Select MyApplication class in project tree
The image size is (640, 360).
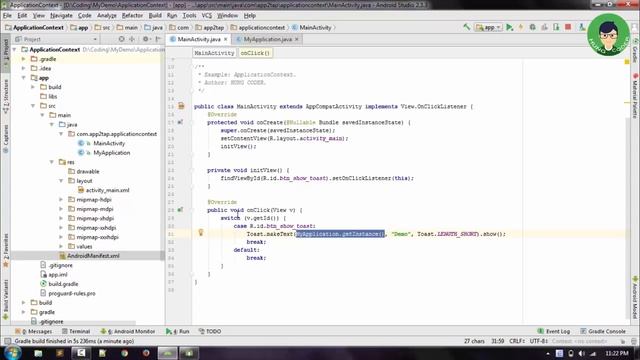111,153
